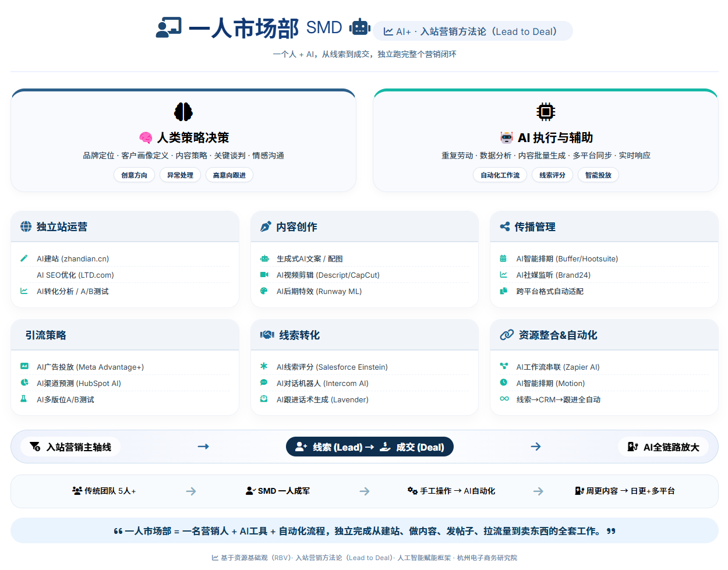
Task: Click the handshake icon beside 线索转化
Action: [267, 335]
